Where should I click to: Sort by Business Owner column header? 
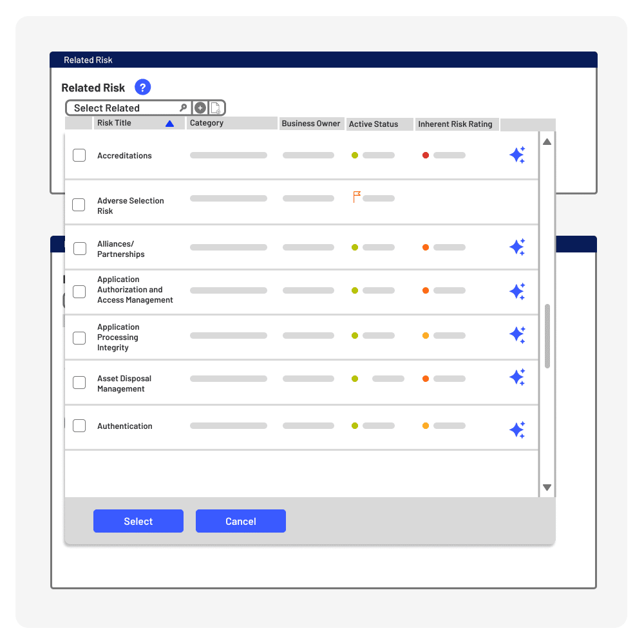point(311,124)
